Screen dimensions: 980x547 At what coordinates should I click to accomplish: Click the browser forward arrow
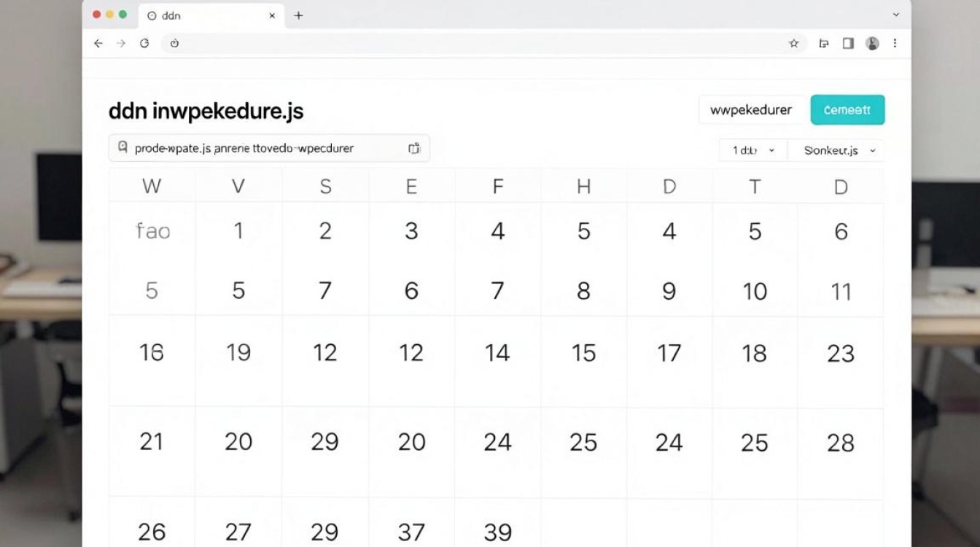(x=121, y=44)
